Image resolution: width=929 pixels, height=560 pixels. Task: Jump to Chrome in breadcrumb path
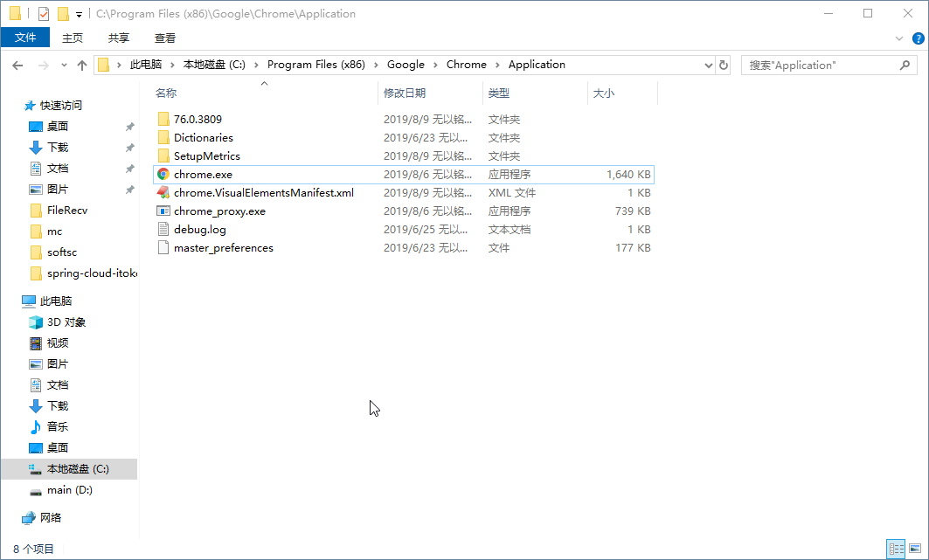click(467, 65)
